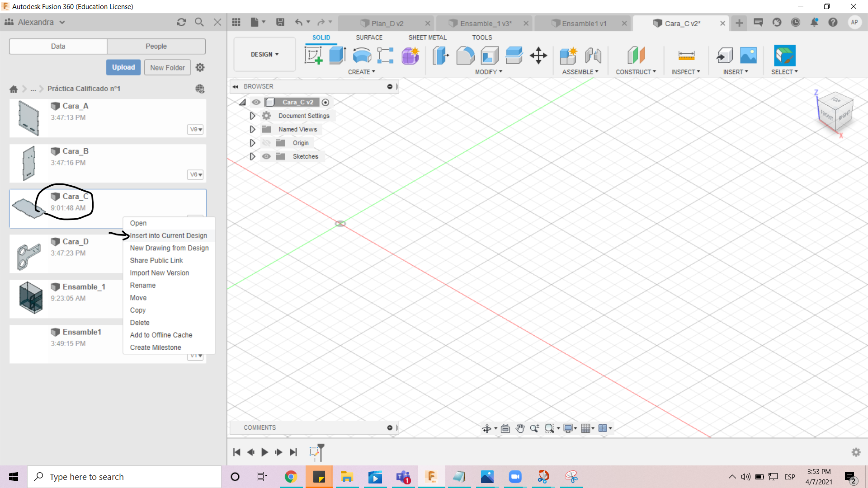Viewport: 868px width, 488px height.
Task: Expand the Named Views folder
Action: click(x=251, y=129)
